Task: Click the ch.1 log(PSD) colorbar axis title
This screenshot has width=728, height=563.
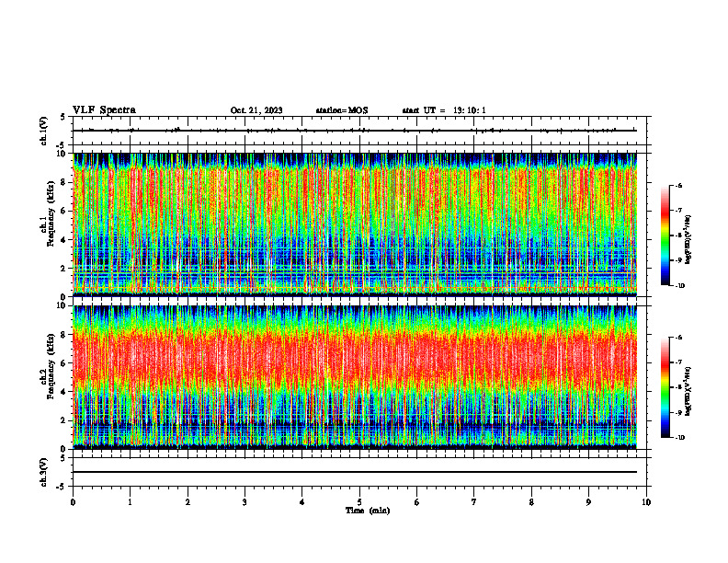Action: 688,239
